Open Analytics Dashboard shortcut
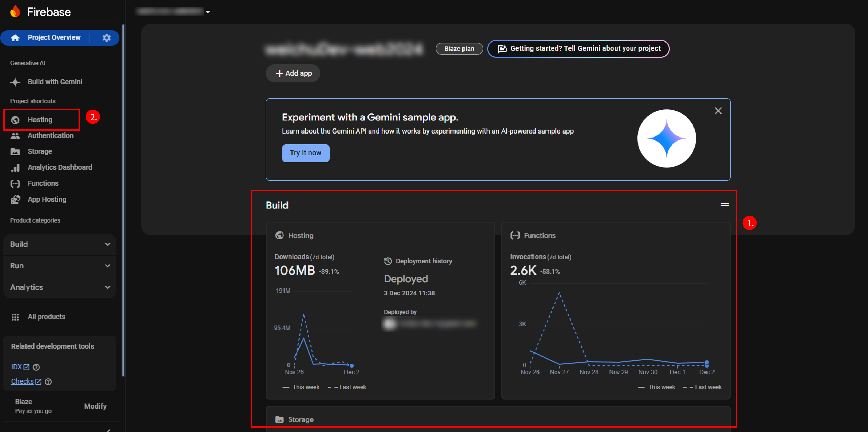This screenshot has width=868, height=432. [60, 168]
